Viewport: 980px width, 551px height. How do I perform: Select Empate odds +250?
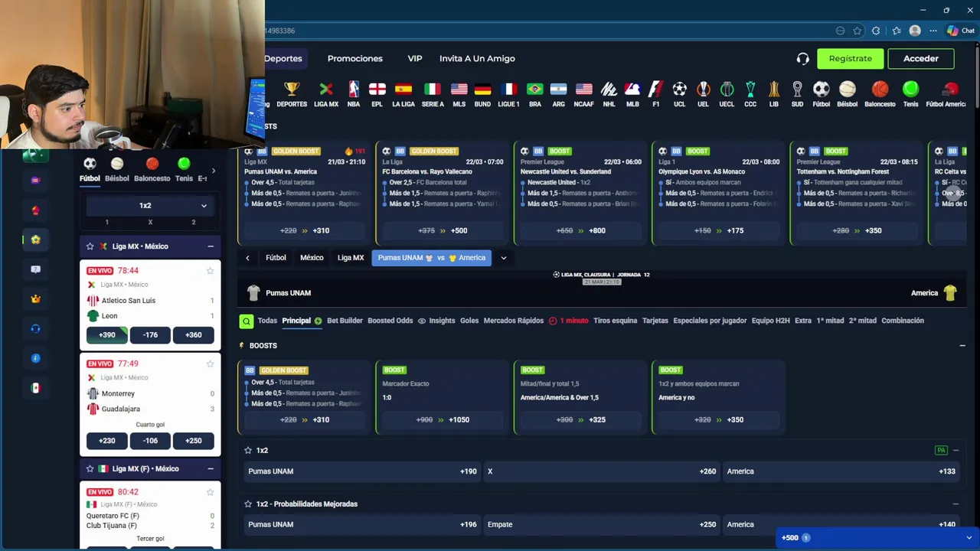(x=602, y=524)
